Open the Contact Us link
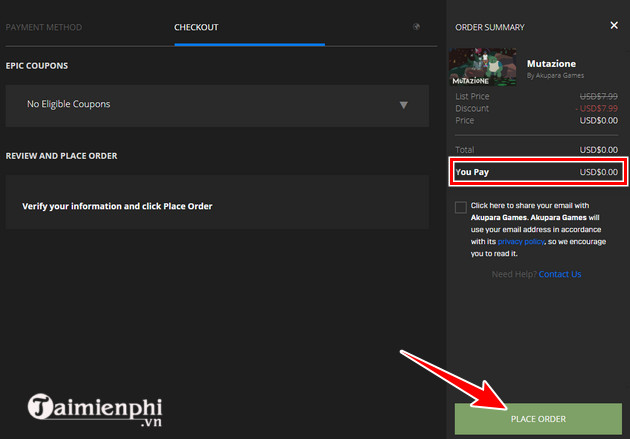Image resolution: width=630 pixels, height=439 pixels. click(560, 274)
